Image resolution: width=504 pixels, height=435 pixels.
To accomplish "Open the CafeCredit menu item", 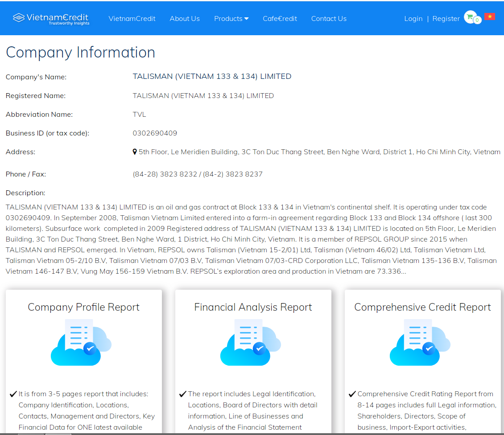I will (x=280, y=19).
